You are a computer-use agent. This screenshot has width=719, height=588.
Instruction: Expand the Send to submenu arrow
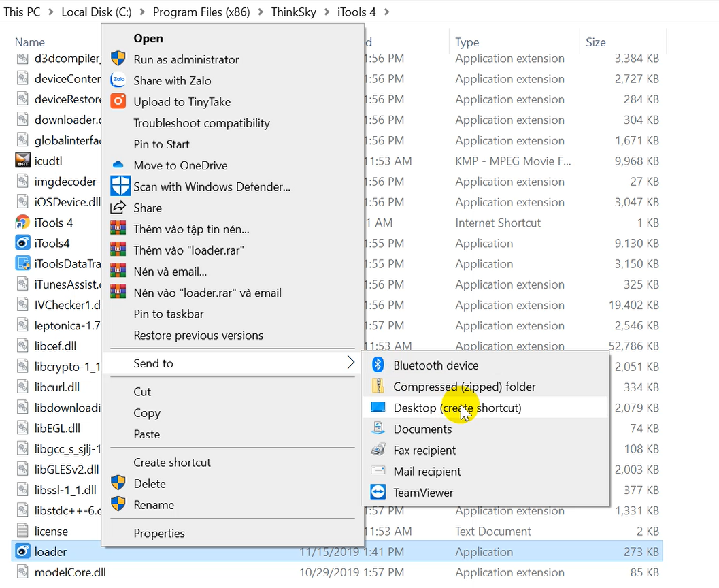(x=350, y=363)
